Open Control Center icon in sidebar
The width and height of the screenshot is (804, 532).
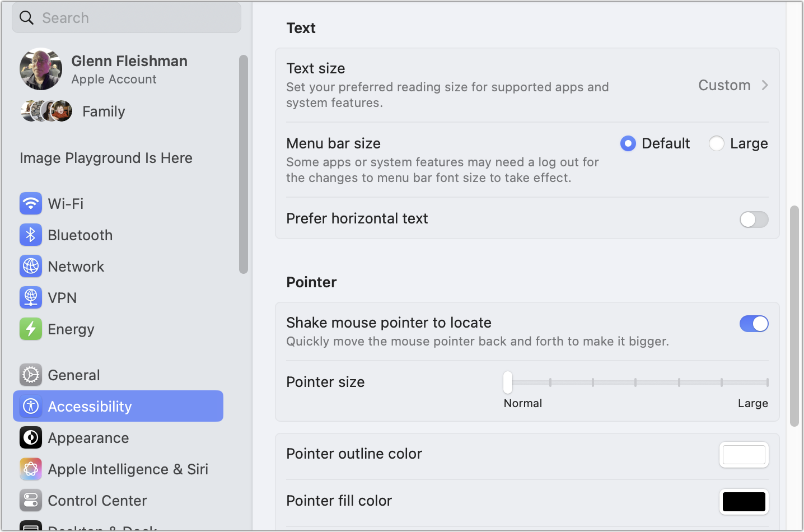click(31, 501)
